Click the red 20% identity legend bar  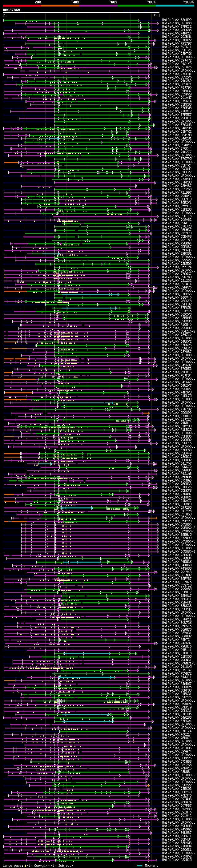click(x=22, y=6)
